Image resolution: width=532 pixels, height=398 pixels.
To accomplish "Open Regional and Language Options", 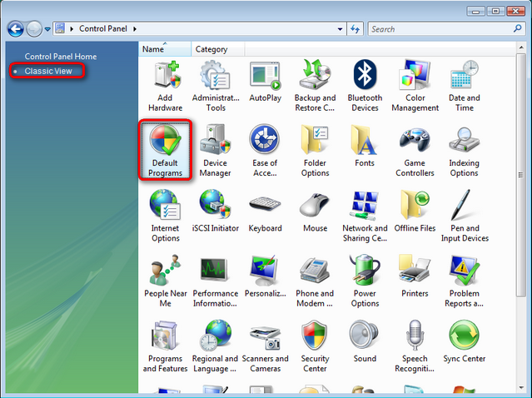I will [x=216, y=346].
